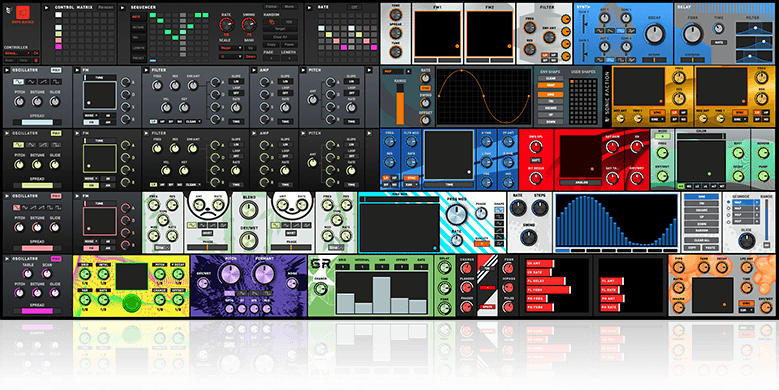Click the SINE button under Env Shape
The height and width of the screenshot is (390, 779).
click(x=551, y=93)
